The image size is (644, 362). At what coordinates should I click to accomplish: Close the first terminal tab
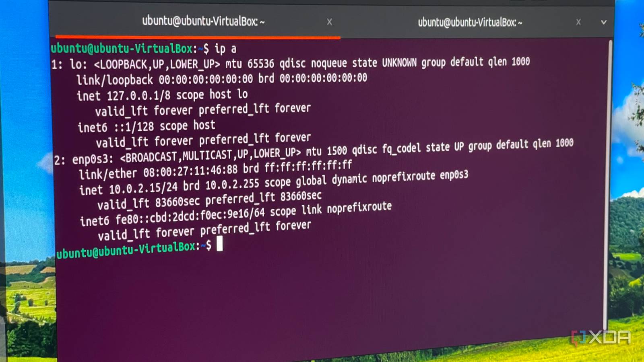tap(329, 22)
